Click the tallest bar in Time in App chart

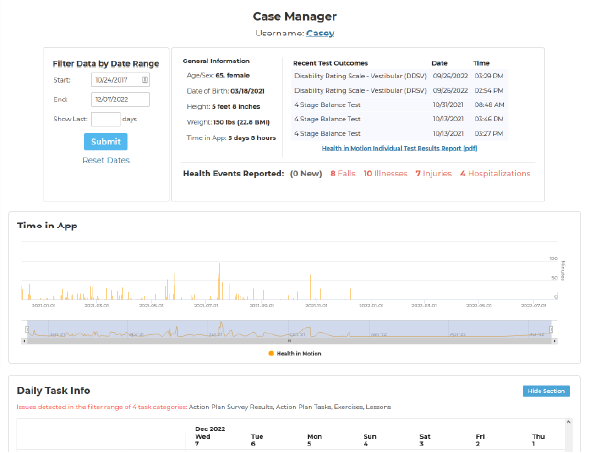[219, 281]
